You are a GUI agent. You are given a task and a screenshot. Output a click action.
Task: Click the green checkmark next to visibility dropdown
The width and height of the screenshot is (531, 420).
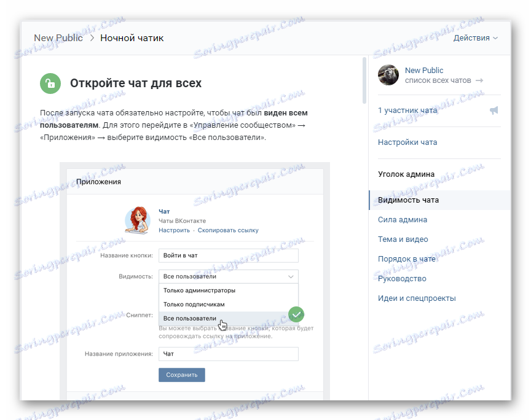(x=296, y=314)
